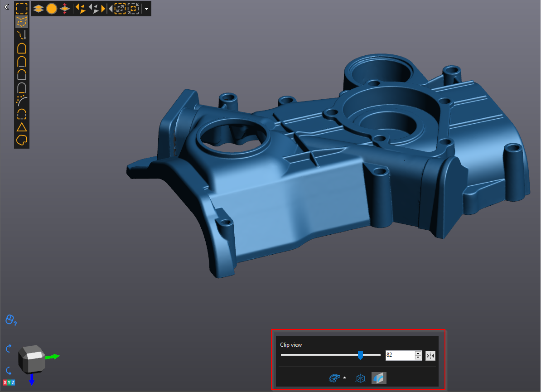Click the XYZ axis orientation button

tap(9, 382)
